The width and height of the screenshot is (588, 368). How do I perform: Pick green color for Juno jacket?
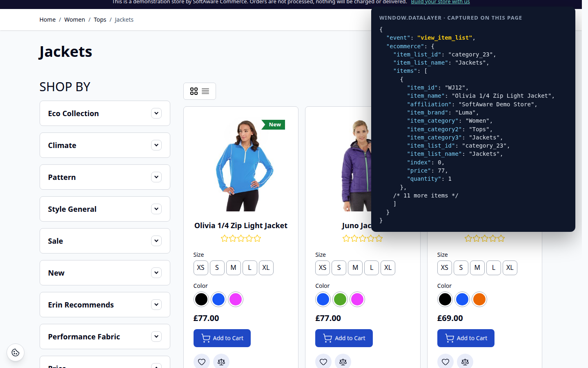(340, 299)
